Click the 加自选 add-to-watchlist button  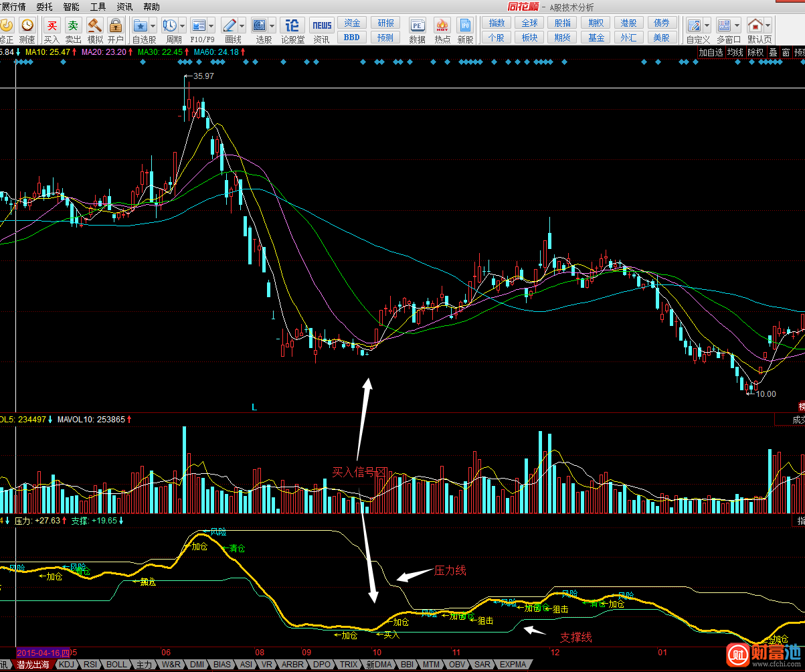711,52
